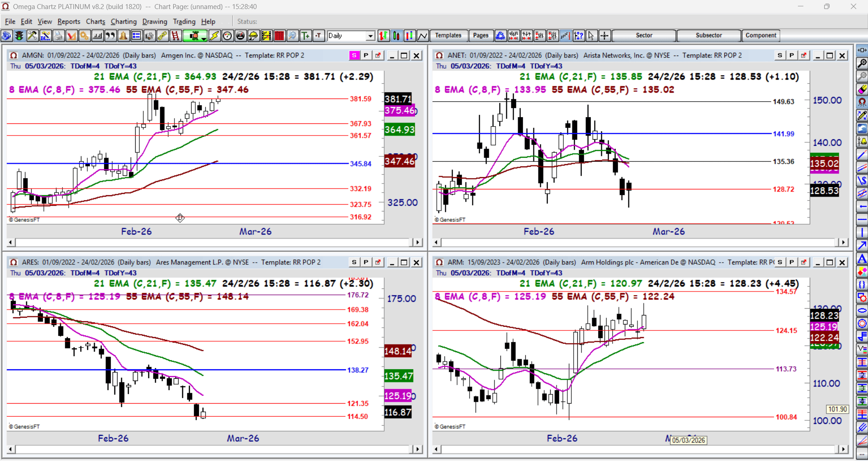The width and height of the screenshot is (868, 461).
Task: Open the Charting menu
Action: point(123,22)
